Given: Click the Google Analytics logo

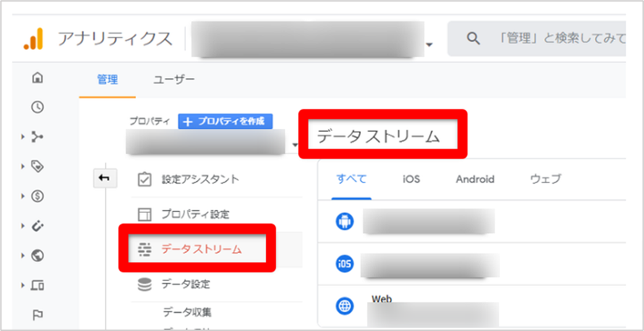Looking at the screenshot, I should click(x=33, y=38).
